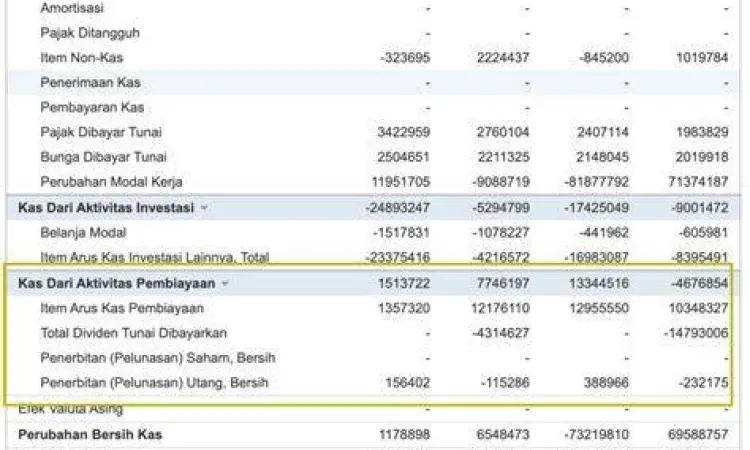Select the Penerbitan (Pelunasan) Utang, Bersih label

[154, 383]
